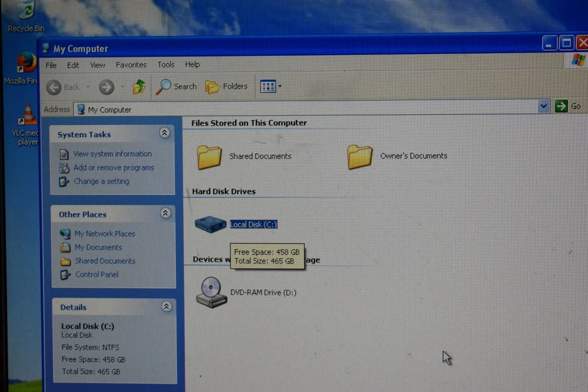This screenshot has width=588, height=392.
Task: Click Add or remove programs link
Action: [113, 168]
